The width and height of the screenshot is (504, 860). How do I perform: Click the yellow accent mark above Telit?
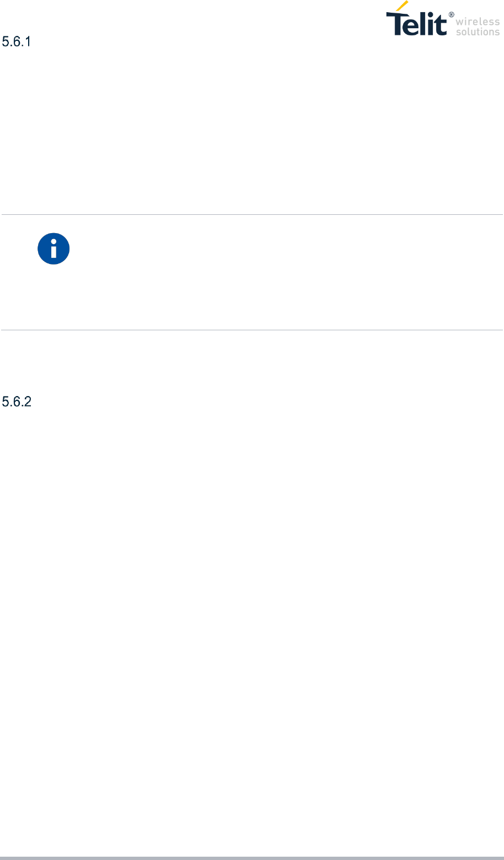pyautogui.click(x=402, y=6)
